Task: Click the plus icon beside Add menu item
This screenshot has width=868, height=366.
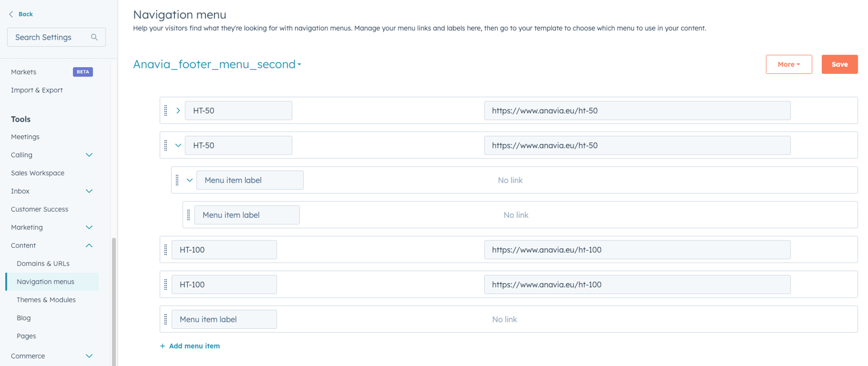Action: tap(163, 346)
